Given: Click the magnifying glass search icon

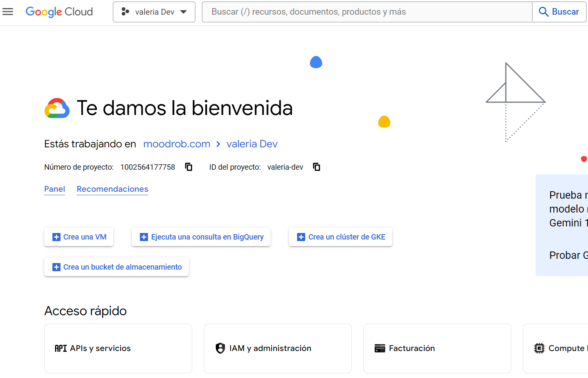Looking at the screenshot, I should [543, 12].
